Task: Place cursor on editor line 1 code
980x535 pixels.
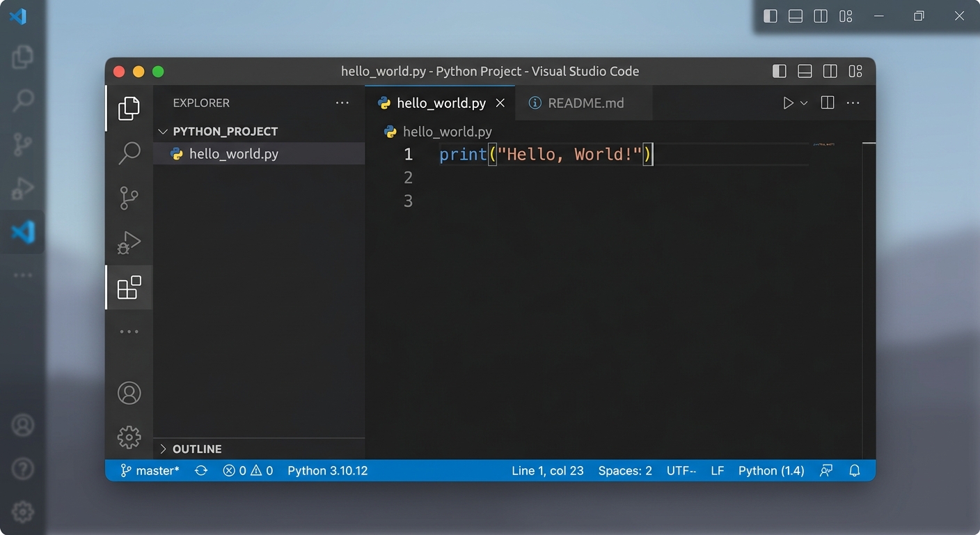Action: (546, 154)
